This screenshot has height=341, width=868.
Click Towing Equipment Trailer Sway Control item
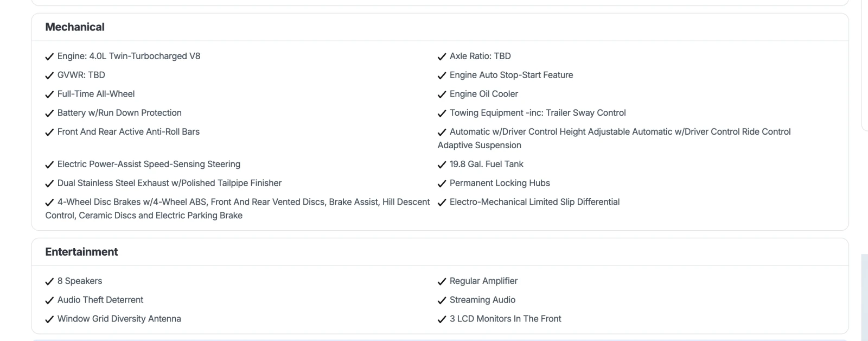[x=538, y=113]
